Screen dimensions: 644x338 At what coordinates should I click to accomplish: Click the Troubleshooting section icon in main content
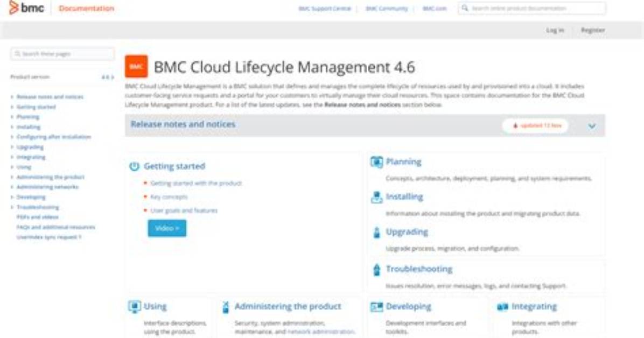[x=376, y=270]
